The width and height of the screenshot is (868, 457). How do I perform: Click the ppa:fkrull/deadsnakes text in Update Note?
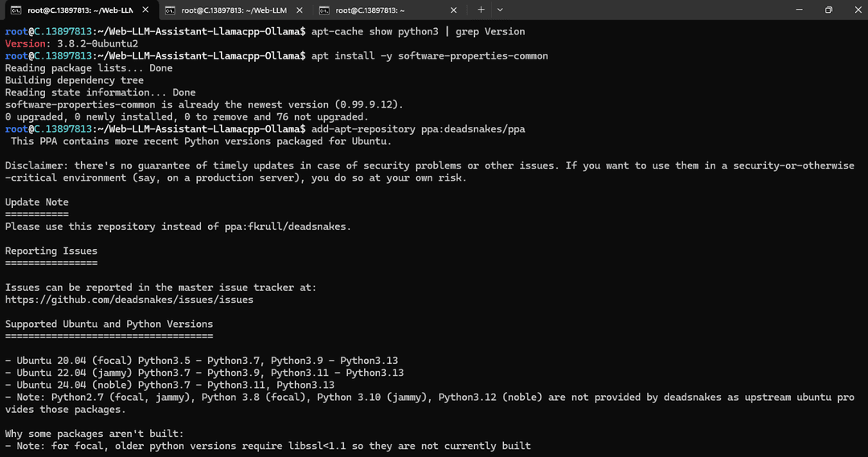coord(285,226)
